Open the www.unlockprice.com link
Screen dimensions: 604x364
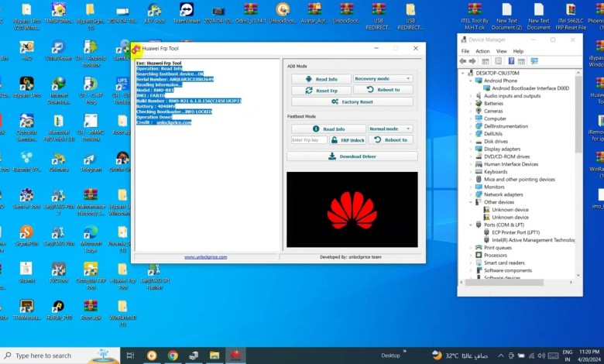(x=205, y=257)
